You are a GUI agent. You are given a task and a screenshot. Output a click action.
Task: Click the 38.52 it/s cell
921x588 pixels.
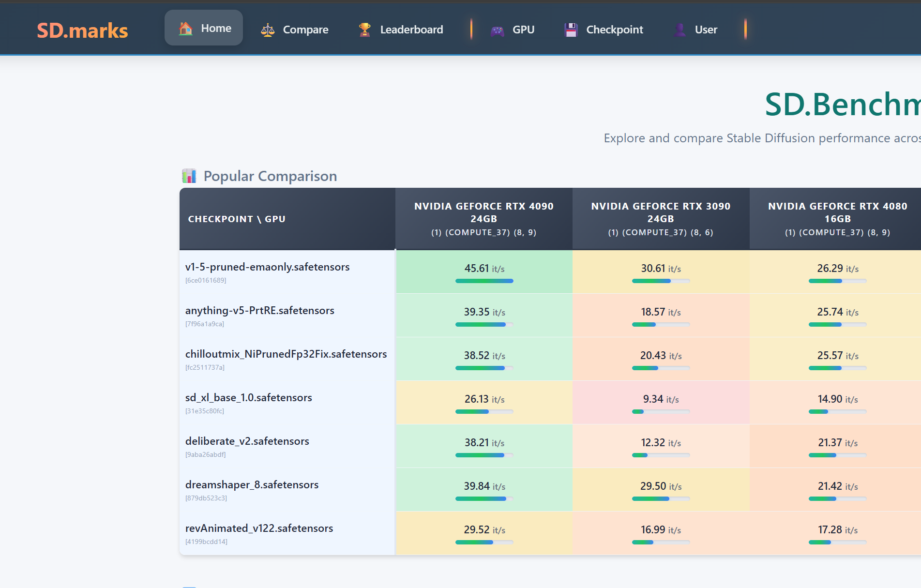click(x=484, y=359)
